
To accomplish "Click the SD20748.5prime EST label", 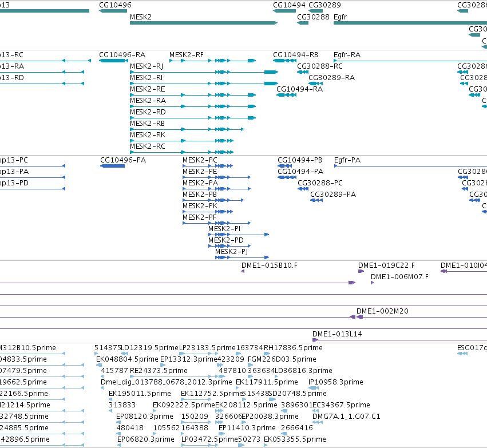I will pos(298,394).
